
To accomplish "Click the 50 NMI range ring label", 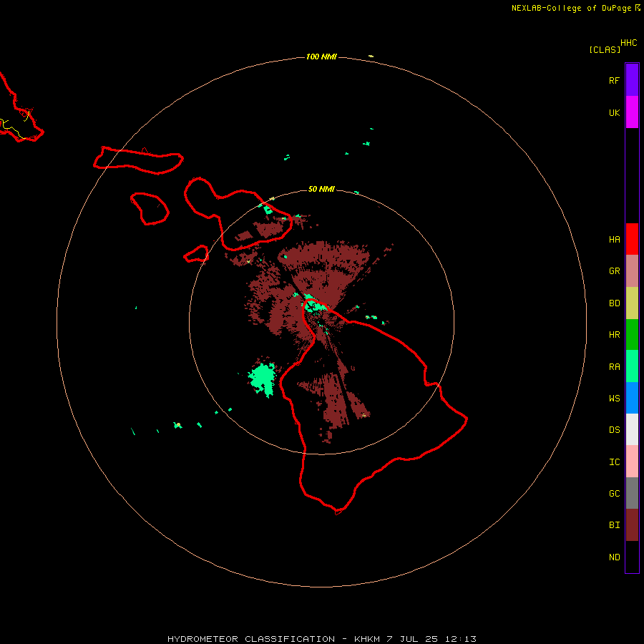I will (x=321, y=189).
